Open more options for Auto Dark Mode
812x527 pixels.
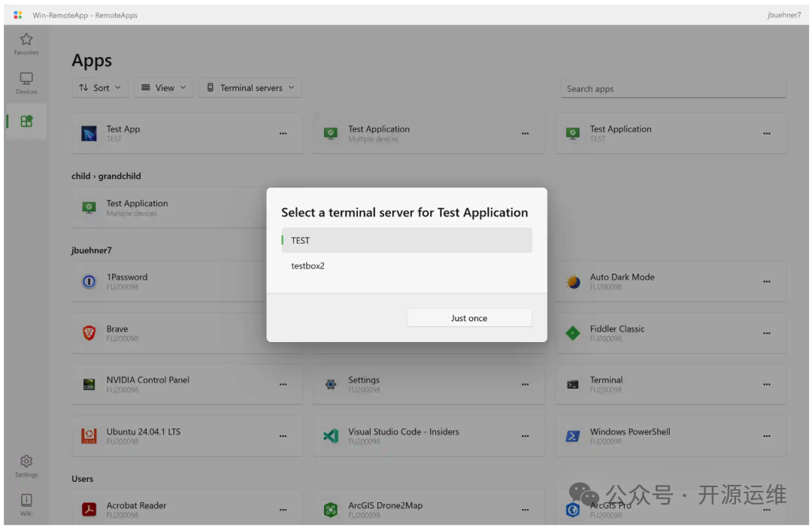pyautogui.click(x=766, y=282)
